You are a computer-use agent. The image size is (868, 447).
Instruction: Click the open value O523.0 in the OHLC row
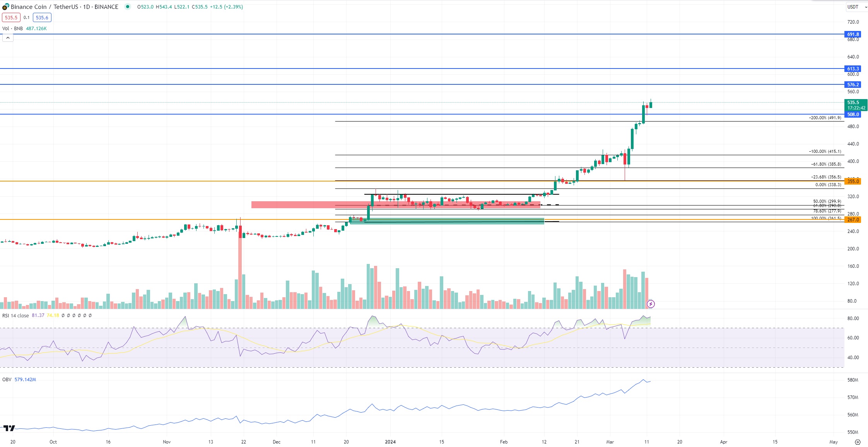(x=145, y=7)
